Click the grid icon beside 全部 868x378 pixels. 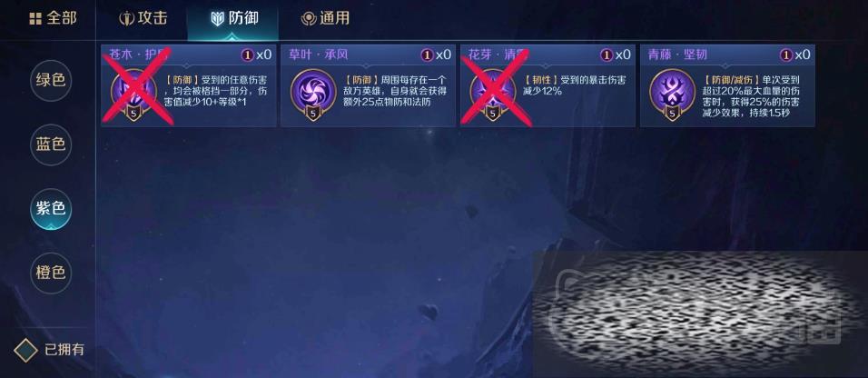click(35, 19)
